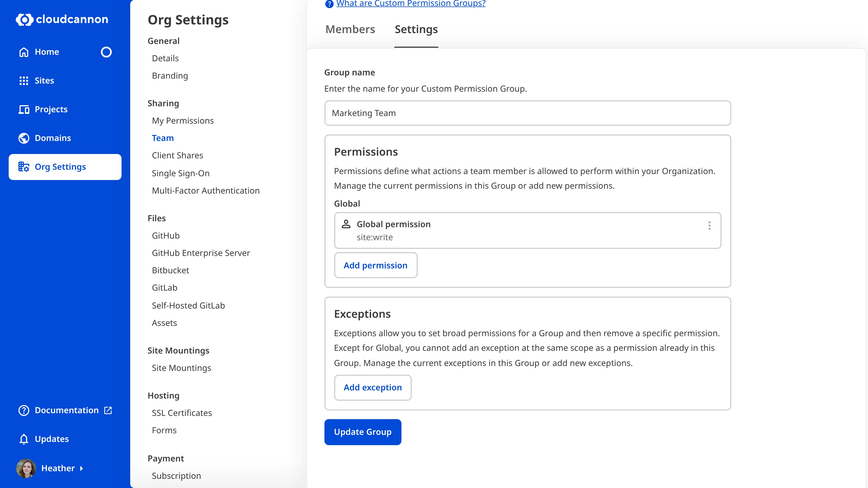Open What are Custom Permission Groups link
Image resolution: width=868 pixels, height=488 pixels.
point(411,3)
